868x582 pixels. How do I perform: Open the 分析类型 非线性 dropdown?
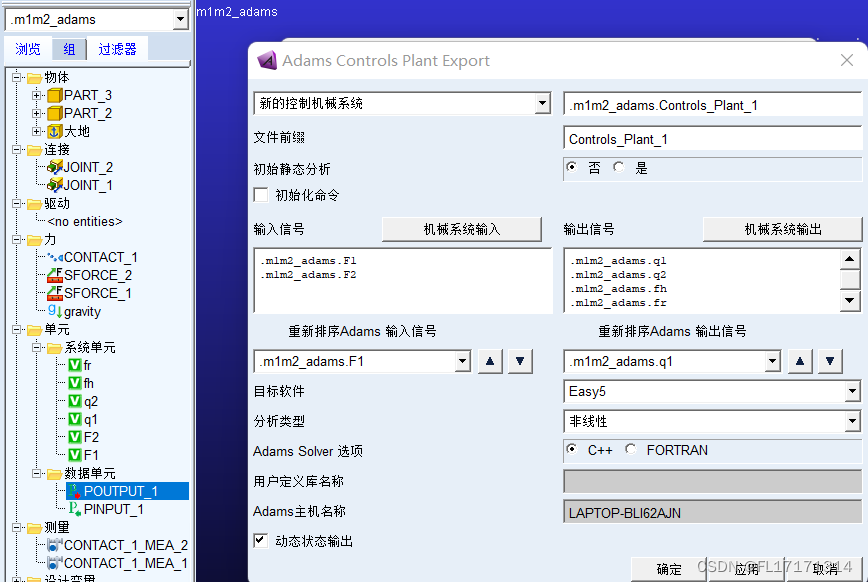coord(852,421)
